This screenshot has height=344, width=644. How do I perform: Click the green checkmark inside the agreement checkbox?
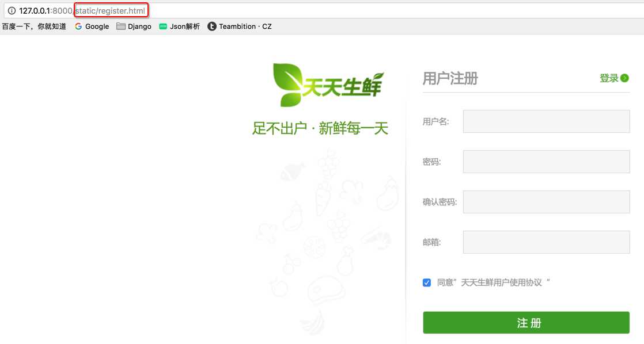pos(426,282)
